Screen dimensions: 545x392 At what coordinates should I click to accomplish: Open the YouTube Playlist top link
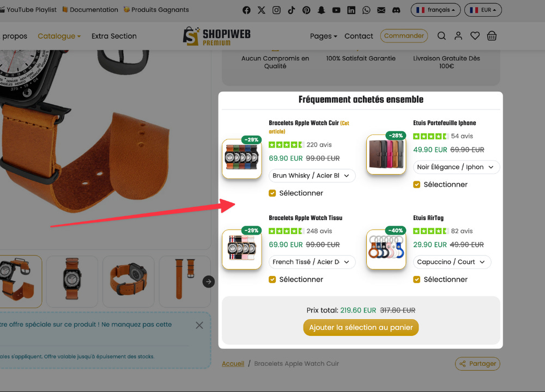point(28,10)
